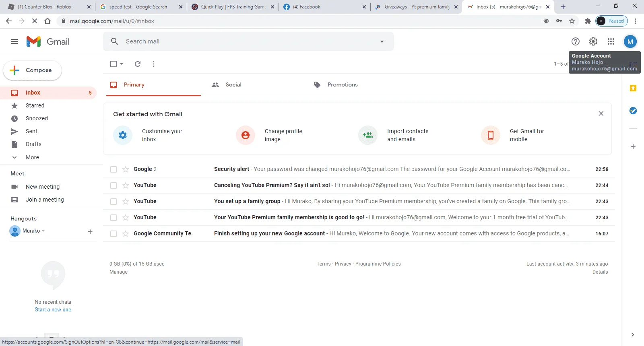Click Customise your inbox
644x346 pixels.
coord(148,135)
